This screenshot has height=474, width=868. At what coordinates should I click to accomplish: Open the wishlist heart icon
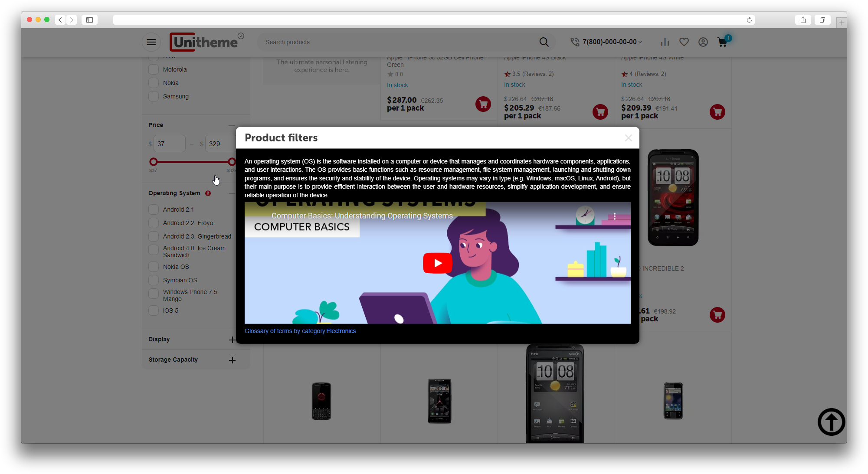coord(684,42)
